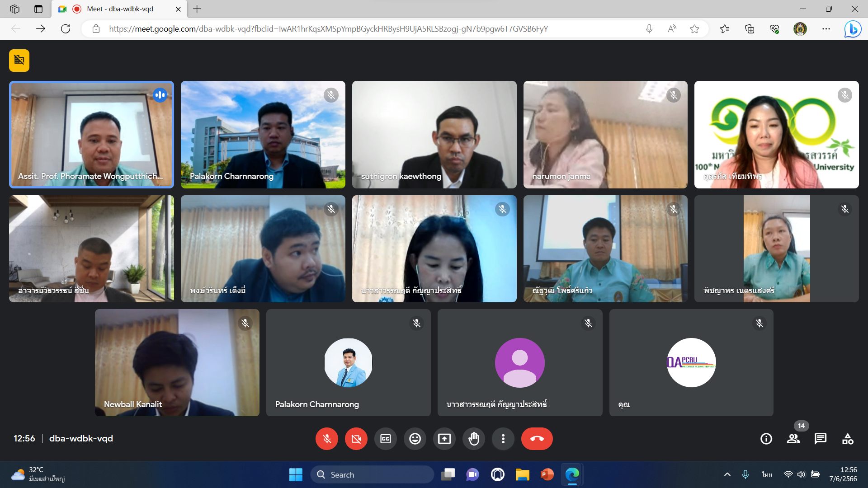Open activities shapes icon
Image resolution: width=868 pixels, height=488 pixels.
847,439
